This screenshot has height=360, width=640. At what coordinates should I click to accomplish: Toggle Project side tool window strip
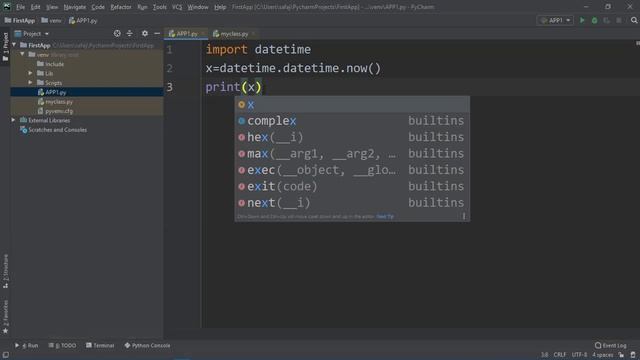(x=5, y=47)
